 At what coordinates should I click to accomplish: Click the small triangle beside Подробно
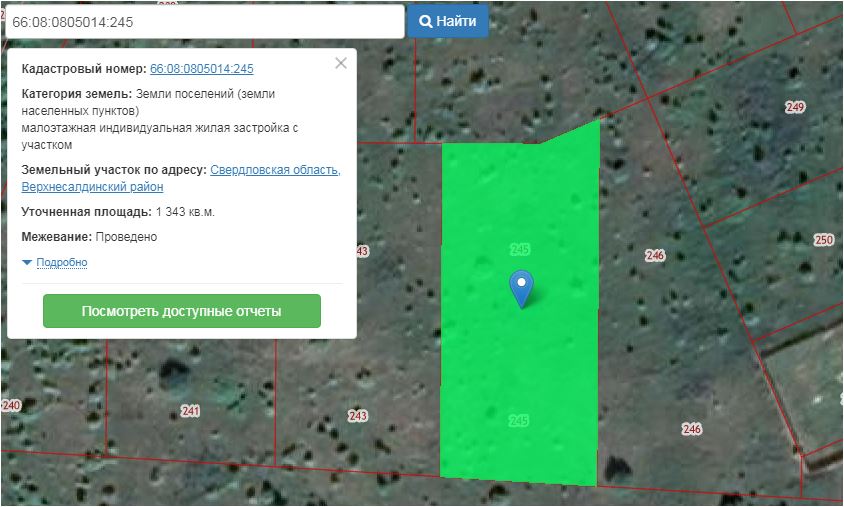point(27,263)
